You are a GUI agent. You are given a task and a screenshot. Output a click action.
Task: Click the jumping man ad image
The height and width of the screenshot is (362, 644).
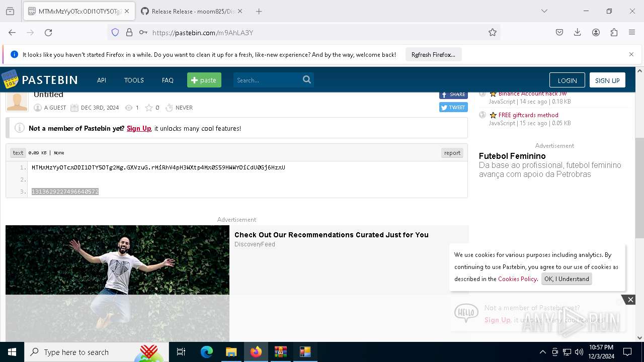point(117,284)
